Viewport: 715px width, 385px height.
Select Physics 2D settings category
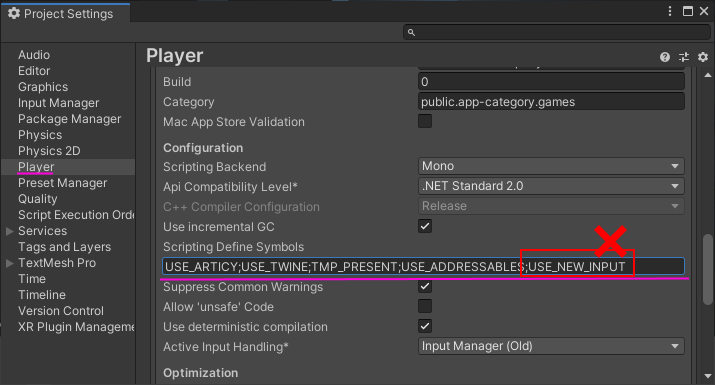coord(49,151)
